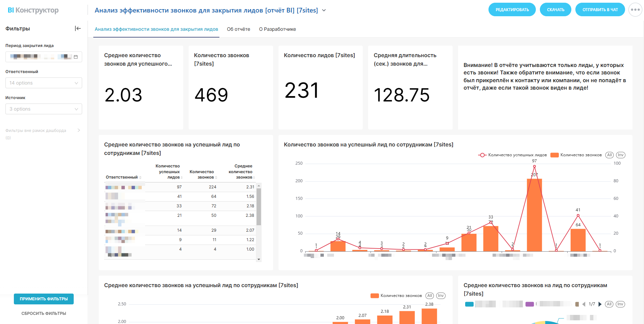Sort table by Количество успешных лидов

tap(169, 171)
